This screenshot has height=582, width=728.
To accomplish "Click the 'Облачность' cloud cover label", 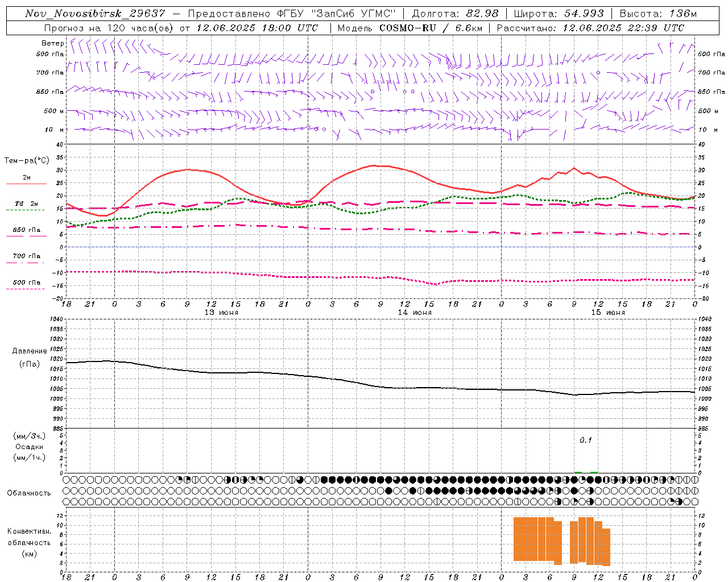I will (x=29, y=493).
